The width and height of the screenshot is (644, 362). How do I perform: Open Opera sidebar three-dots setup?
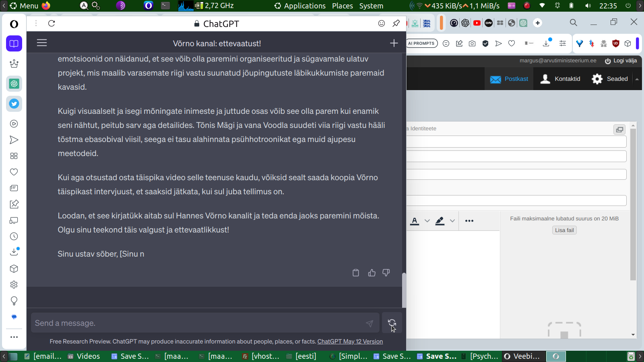[x=14, y=337]
